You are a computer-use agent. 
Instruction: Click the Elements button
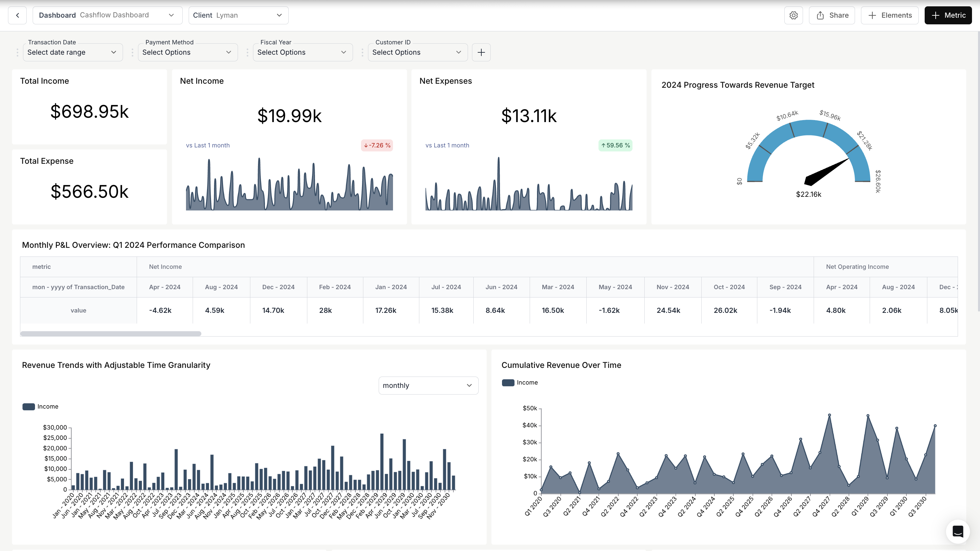pos(889,15)
